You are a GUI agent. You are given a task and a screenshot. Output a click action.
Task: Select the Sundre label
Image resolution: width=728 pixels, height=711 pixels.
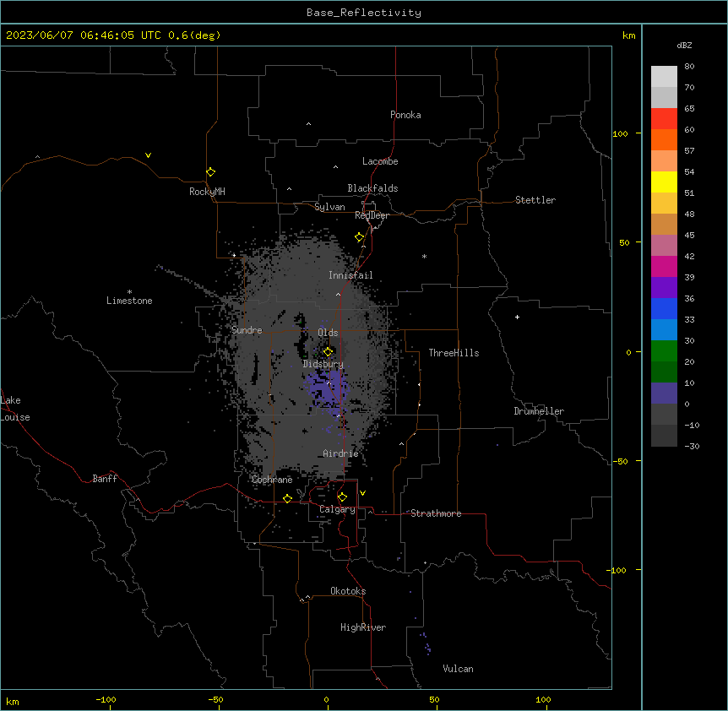coord(247,330)
